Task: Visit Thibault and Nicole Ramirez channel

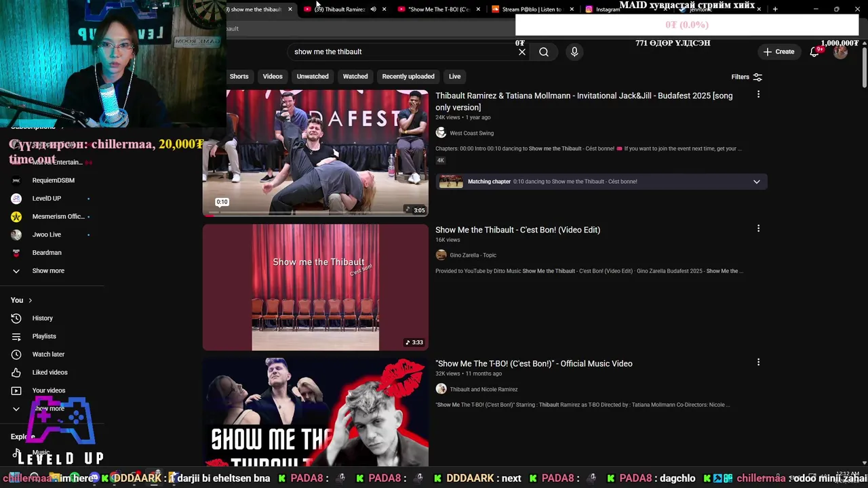Action: [x=484, y=389]
